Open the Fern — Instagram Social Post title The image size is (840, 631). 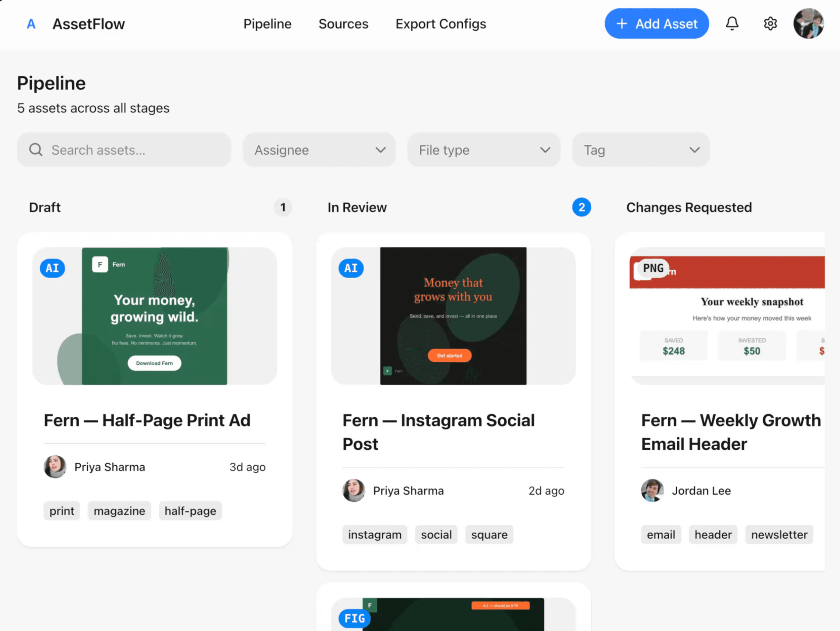tap(439, 432)
